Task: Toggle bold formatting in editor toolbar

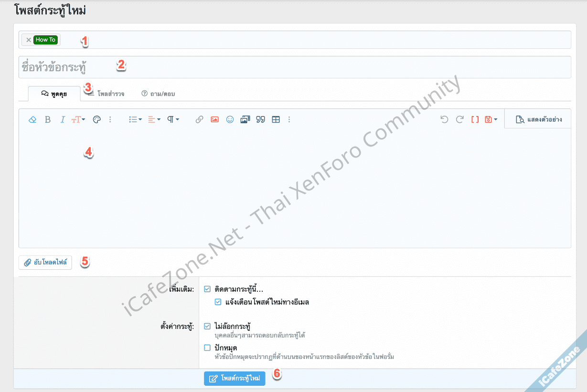Action: pos(47,119)
